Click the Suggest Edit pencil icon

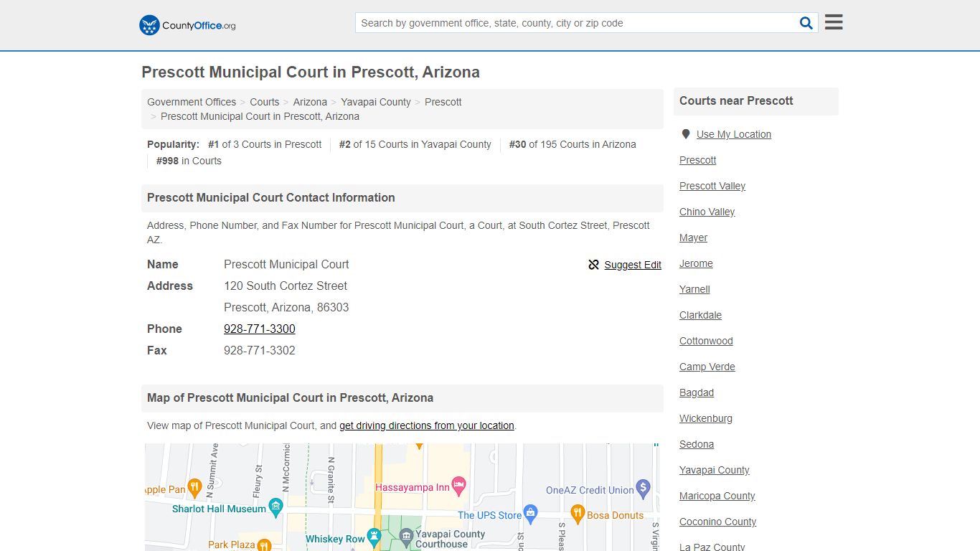pos(593,265)
